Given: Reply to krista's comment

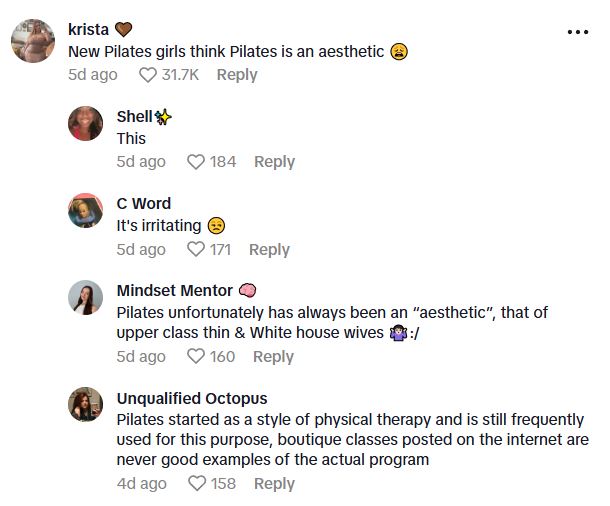Looking at the screenshot, I should (237, 75).
